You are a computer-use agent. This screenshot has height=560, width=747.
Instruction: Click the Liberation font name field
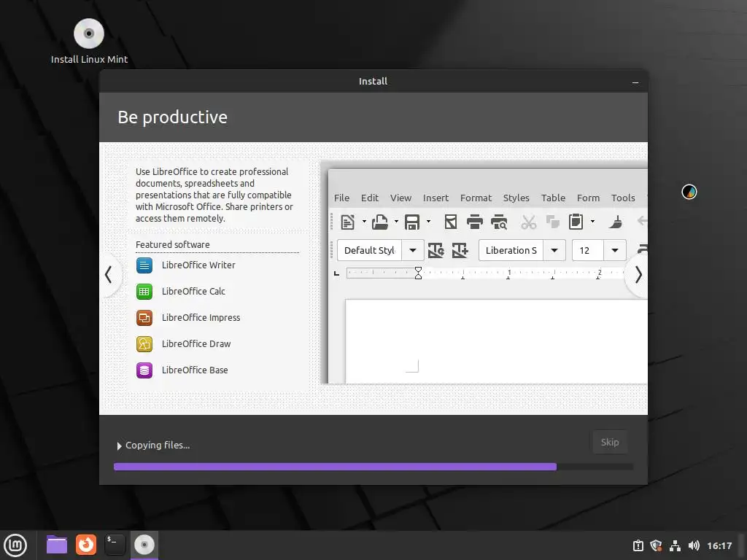click(x=511, y=251)
